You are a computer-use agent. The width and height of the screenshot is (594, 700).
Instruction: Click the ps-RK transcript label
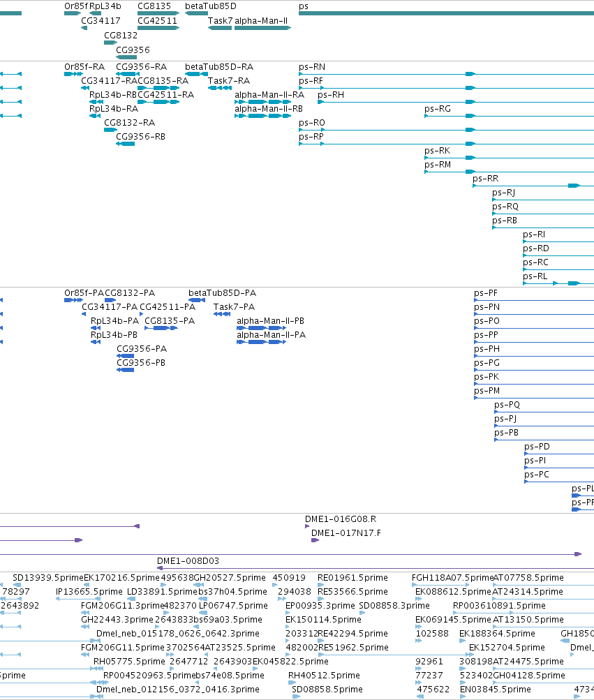tap(437, 151)
